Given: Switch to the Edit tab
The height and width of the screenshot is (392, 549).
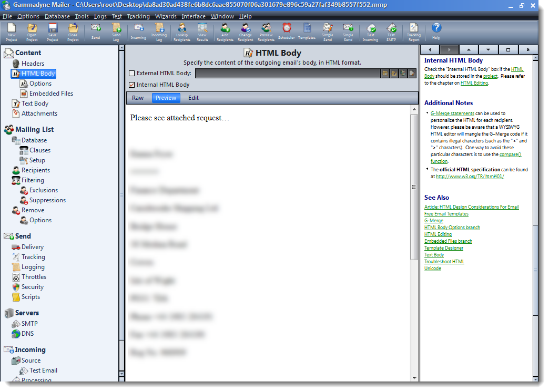Looking at the screenshot, I should coord(194,98).
